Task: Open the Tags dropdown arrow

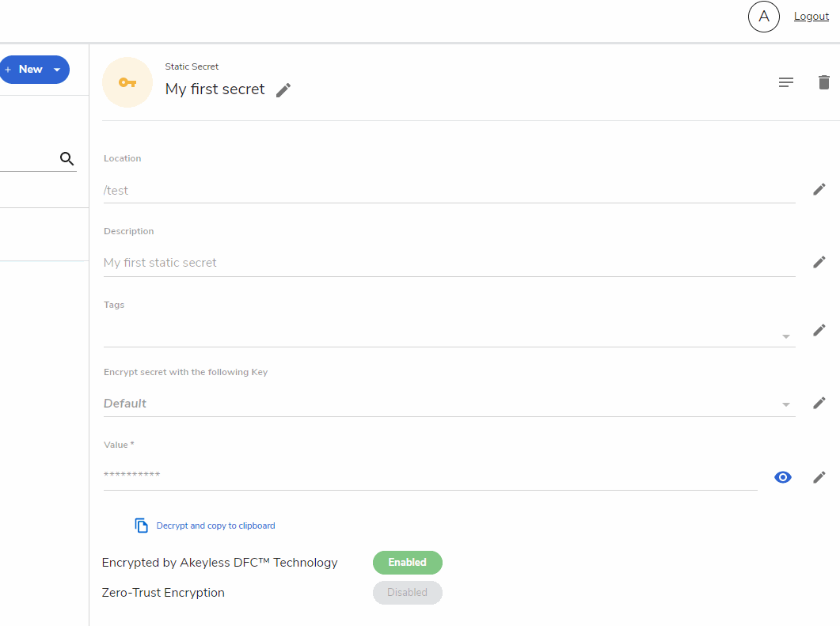Action: [x=786, y=337]
